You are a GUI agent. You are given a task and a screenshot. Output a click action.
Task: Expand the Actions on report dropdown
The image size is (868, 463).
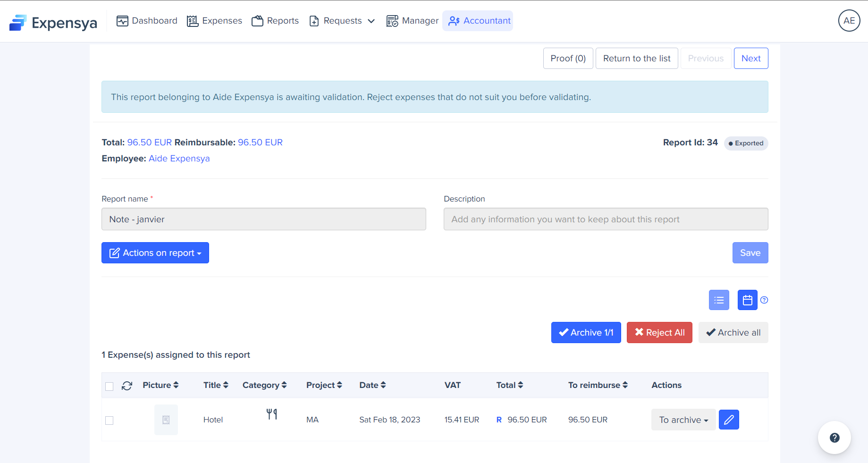pyautogui.click(x=155, y=253)
